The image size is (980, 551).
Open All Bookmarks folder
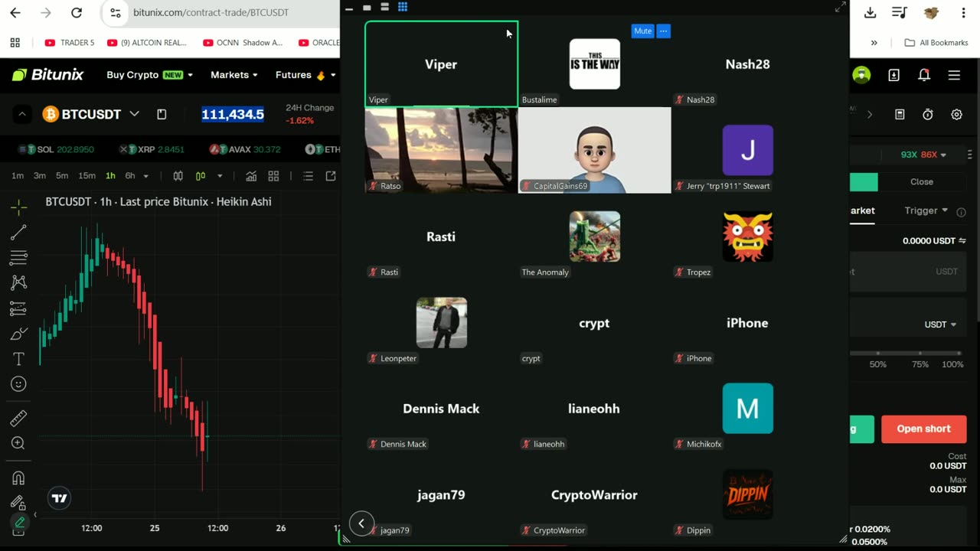click(x=936, y=43)
